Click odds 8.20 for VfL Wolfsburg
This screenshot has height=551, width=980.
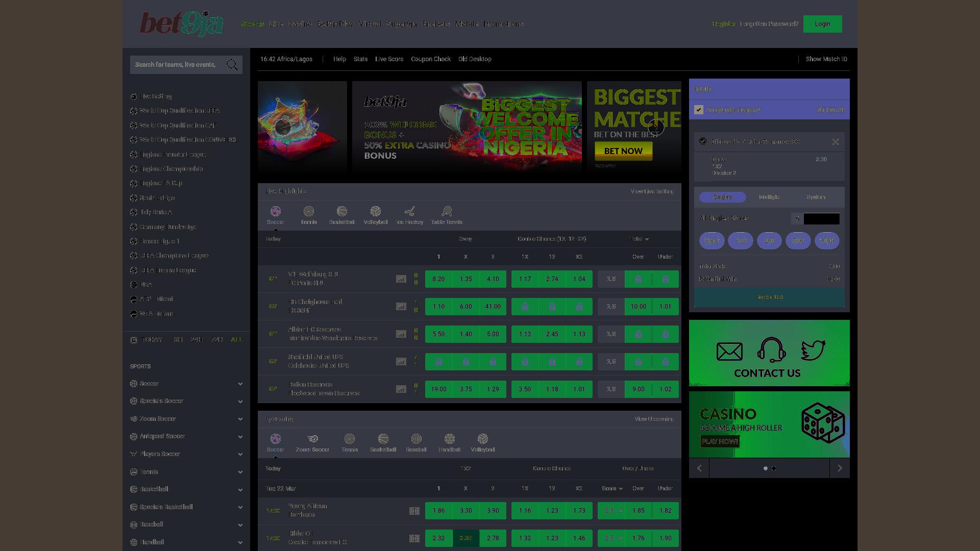coord(438,279)
